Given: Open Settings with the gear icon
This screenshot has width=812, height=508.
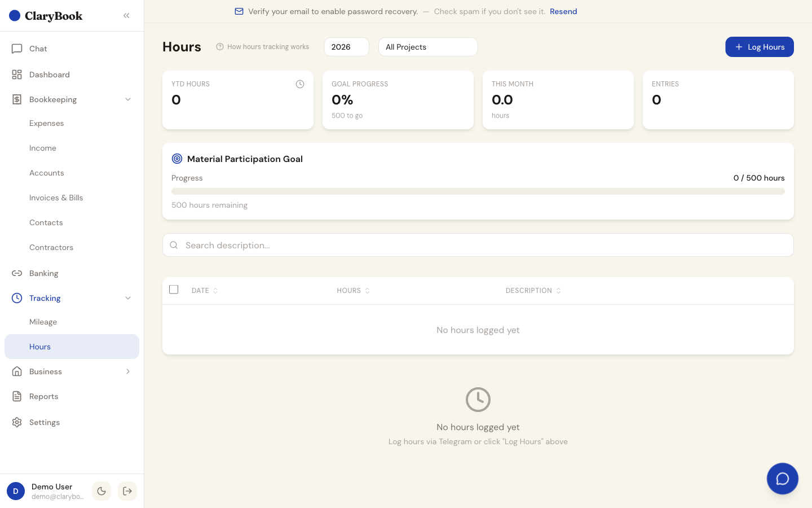Looking at the screenshot, I should 16,422.
